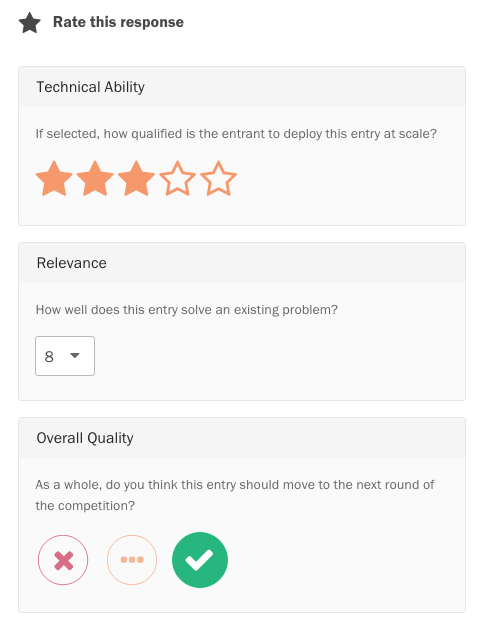Click the Relevance section header

click(x=242, y=263)
